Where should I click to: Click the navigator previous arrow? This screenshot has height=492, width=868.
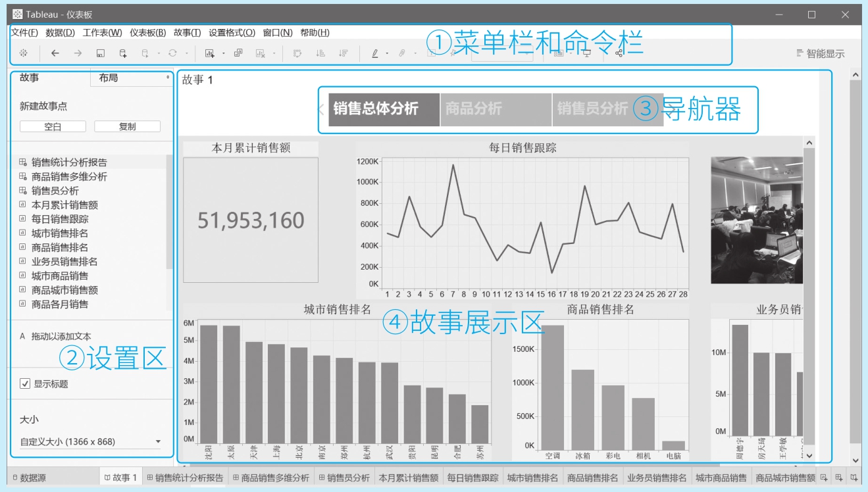coord(322,110)
